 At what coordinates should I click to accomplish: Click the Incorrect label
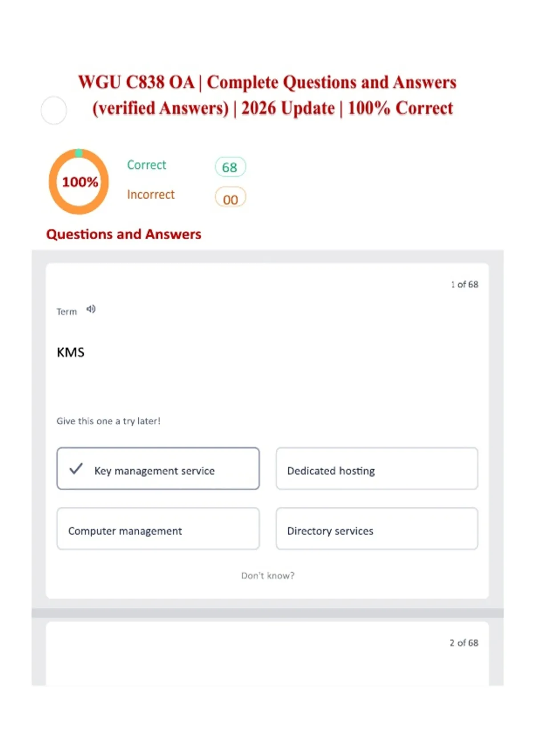151,195
